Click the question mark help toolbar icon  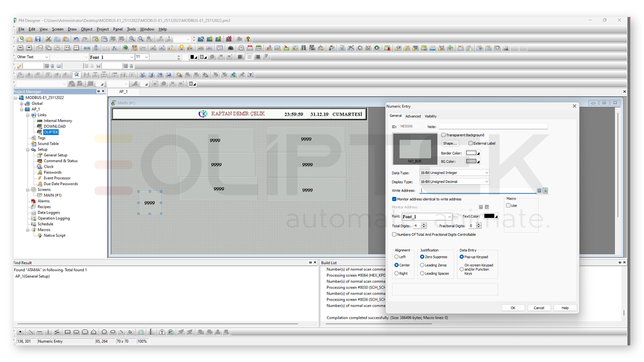(x=248, y=39)
